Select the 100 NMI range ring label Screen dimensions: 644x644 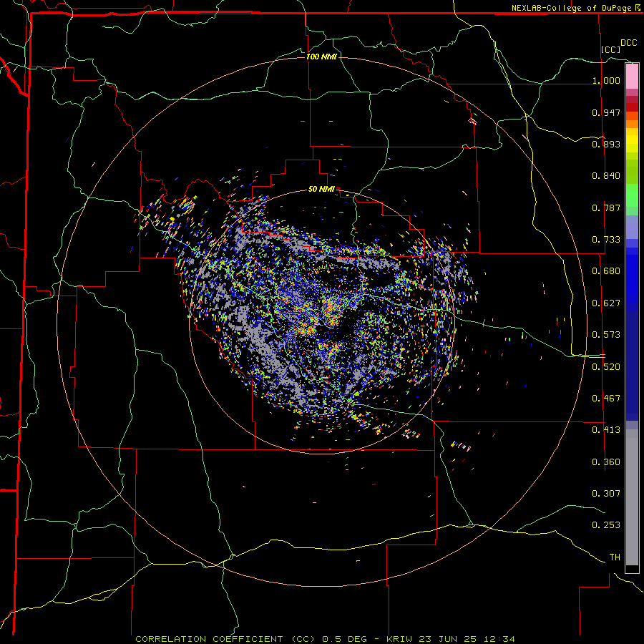321,57
